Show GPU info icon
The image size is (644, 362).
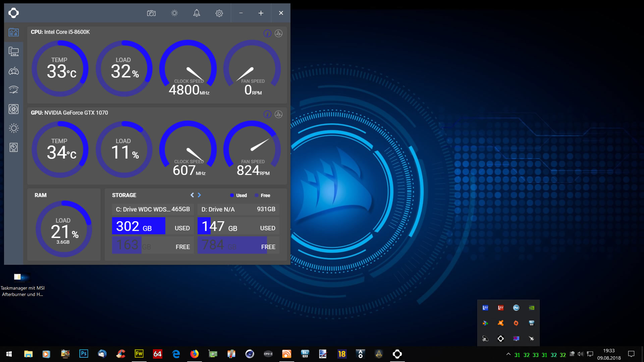coord(267,114)
